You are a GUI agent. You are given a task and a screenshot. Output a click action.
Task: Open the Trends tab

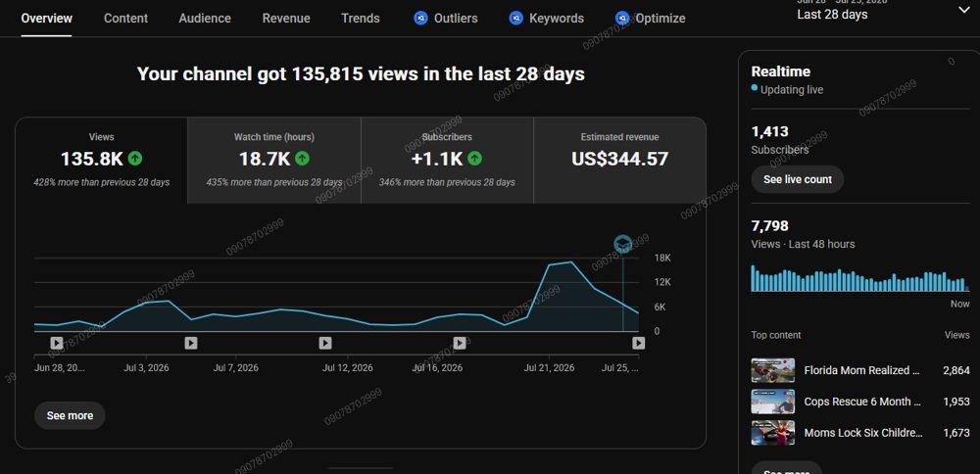pyautogui.click(x=360, y=18)
